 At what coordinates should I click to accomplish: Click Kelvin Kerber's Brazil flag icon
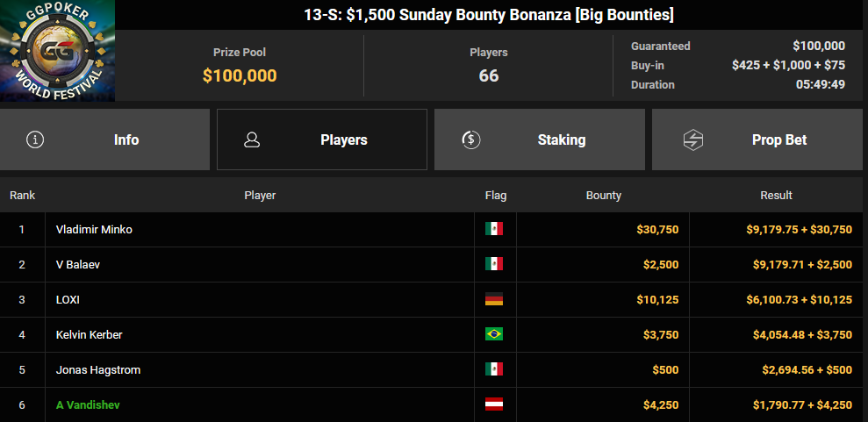pyautogui.click(x=494, y=334)
